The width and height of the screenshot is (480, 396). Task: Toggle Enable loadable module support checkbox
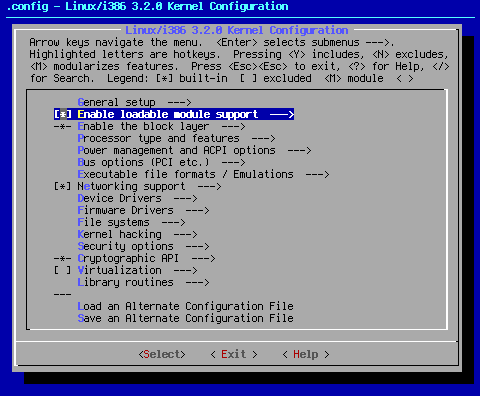pos(63,114)
